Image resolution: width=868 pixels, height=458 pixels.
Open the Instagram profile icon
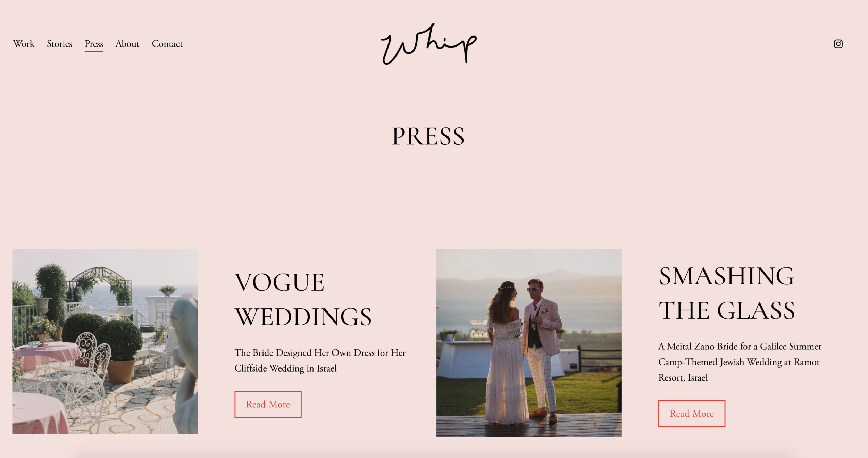coord(838,44)
